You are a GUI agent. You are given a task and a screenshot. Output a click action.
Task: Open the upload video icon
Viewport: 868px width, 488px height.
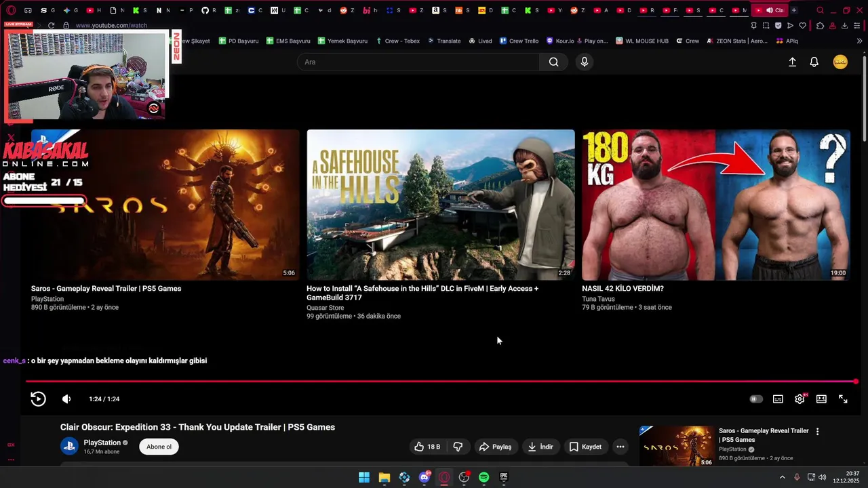[792, 62]
